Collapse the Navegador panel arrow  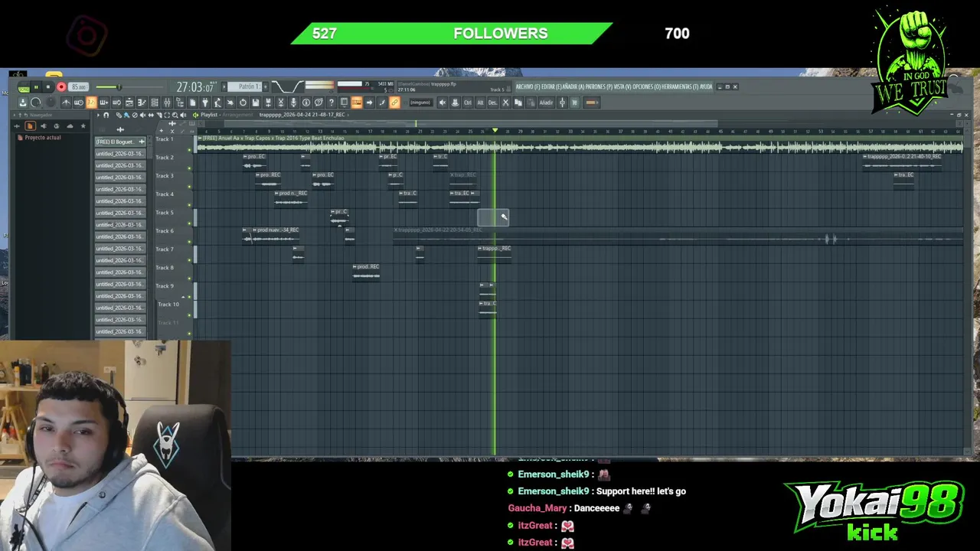(x=14, y=115)
